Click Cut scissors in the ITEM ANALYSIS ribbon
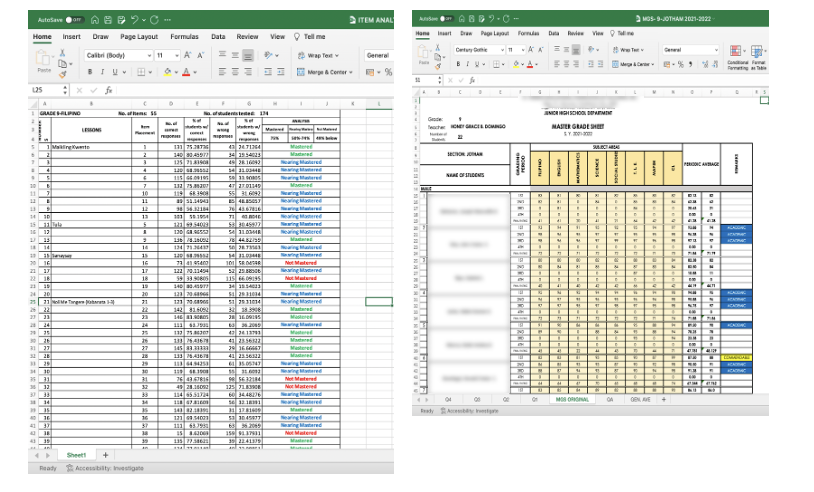 (x=62, y=53)
